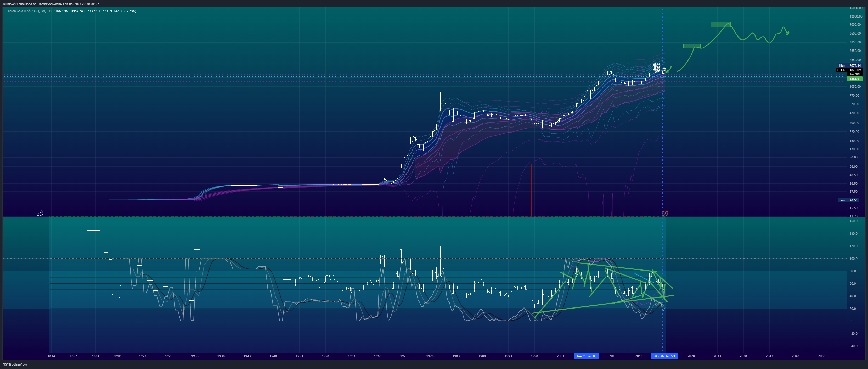Click the 12000.00 price scale label
Image resolution: width=868 pixels, height=369 pixels.
click(x=856, y=16)
